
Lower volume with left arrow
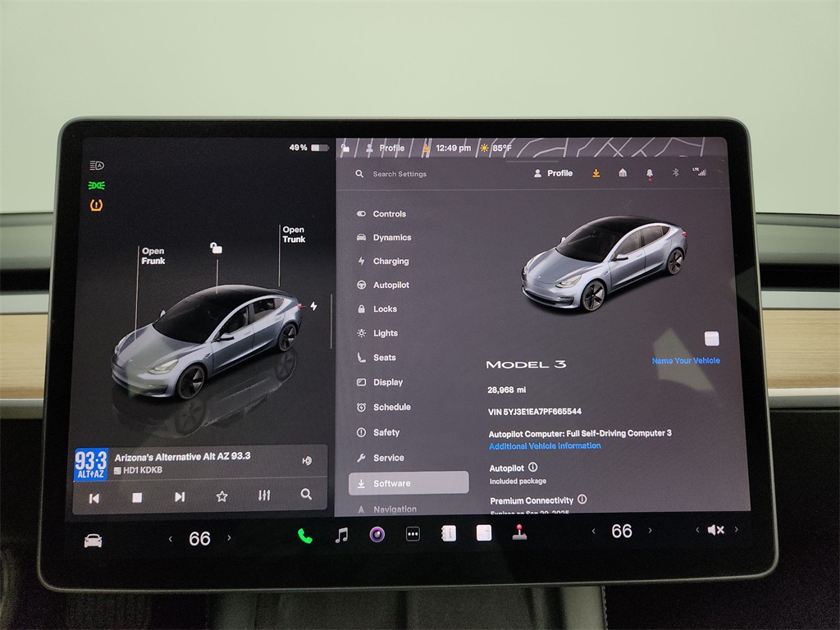697,530
